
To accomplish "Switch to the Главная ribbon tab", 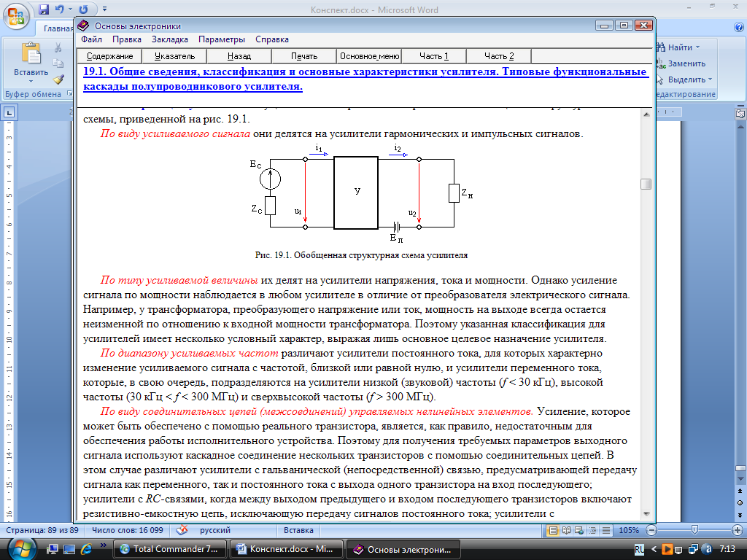I will click(58, 28).
